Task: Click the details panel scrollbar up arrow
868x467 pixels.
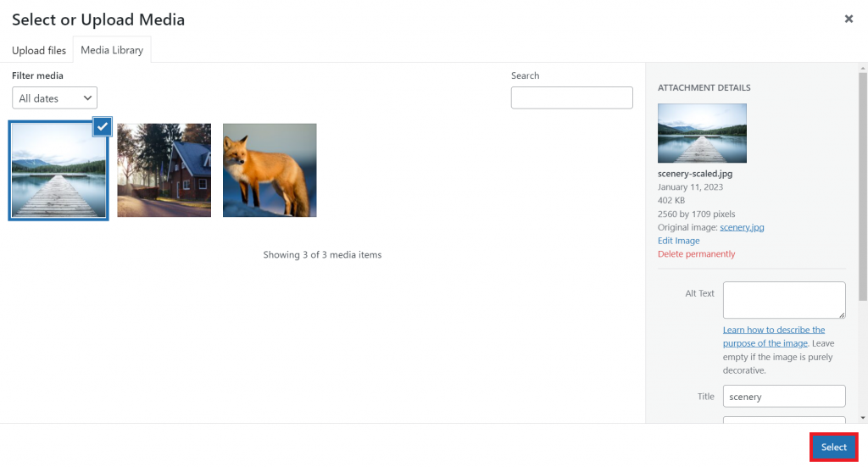Action: coord(863,68)
